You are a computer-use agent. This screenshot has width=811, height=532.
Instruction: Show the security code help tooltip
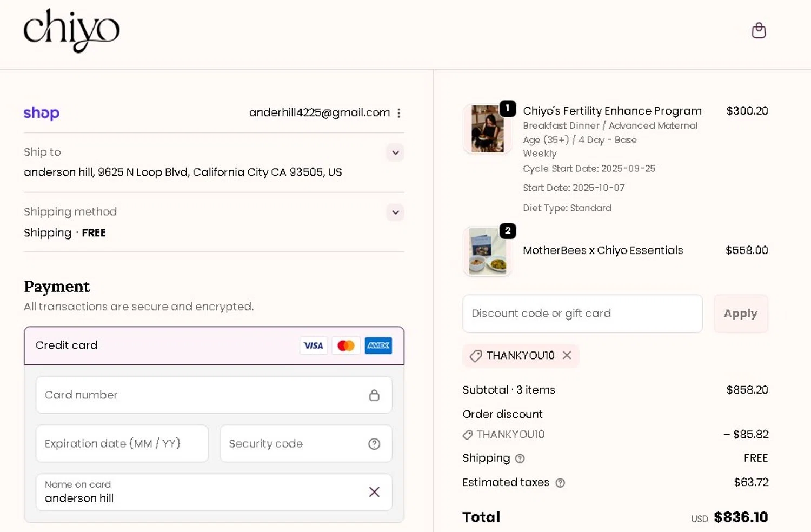[374, 444]
